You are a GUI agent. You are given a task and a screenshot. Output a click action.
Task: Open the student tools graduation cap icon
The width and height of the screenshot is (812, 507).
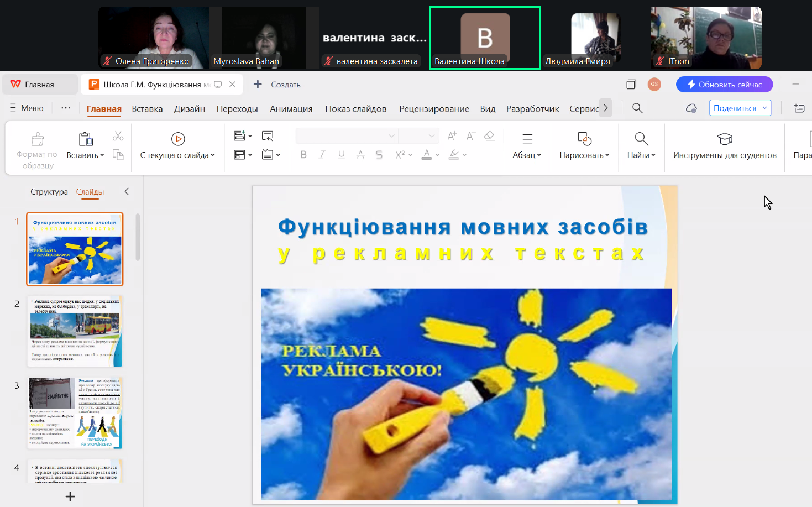point(724,139)
